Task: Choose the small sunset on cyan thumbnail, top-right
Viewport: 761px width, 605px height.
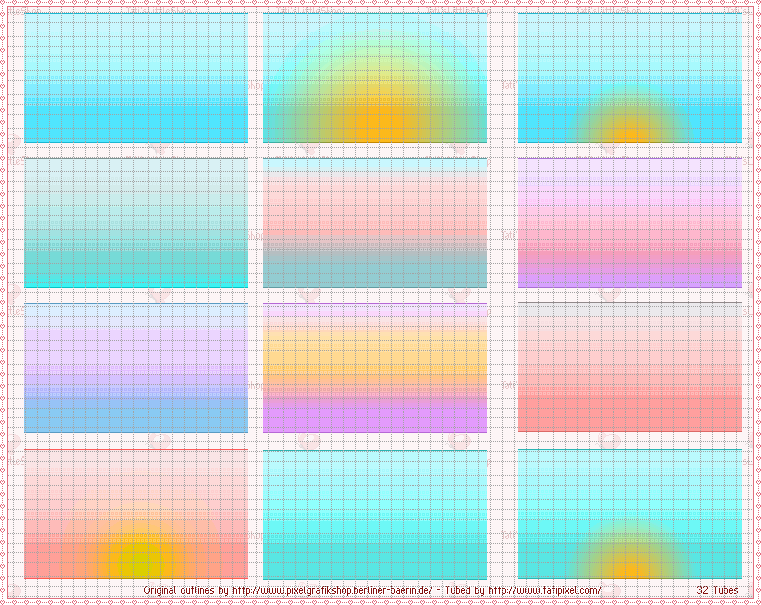Action: (629, 78)
